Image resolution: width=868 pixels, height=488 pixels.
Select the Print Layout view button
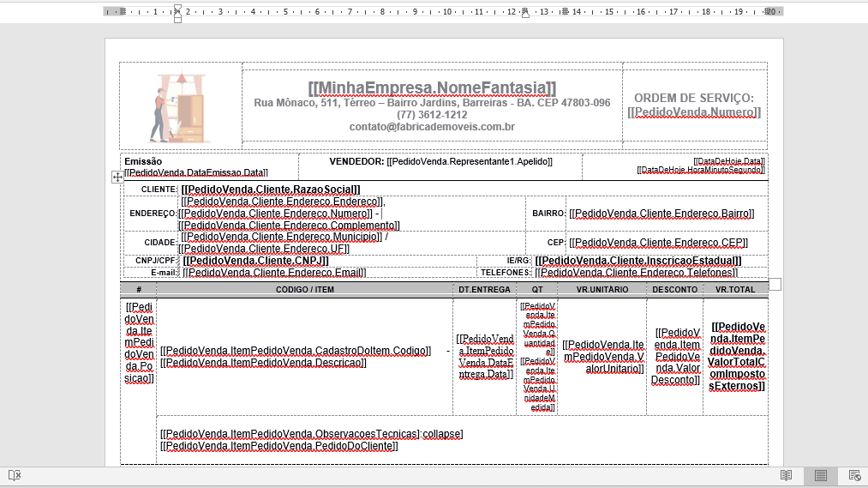pyautogui.click(x=820, y=475)
